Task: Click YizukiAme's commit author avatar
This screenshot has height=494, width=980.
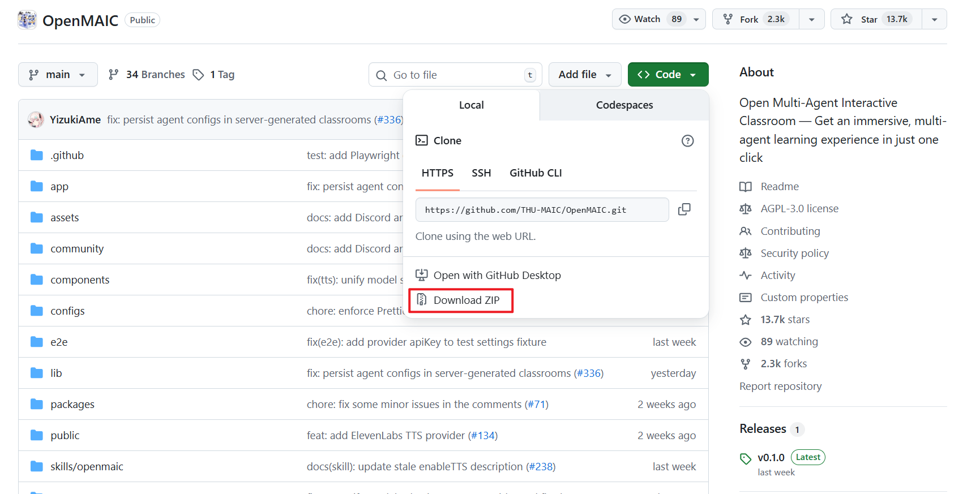Action: [36, 120]
